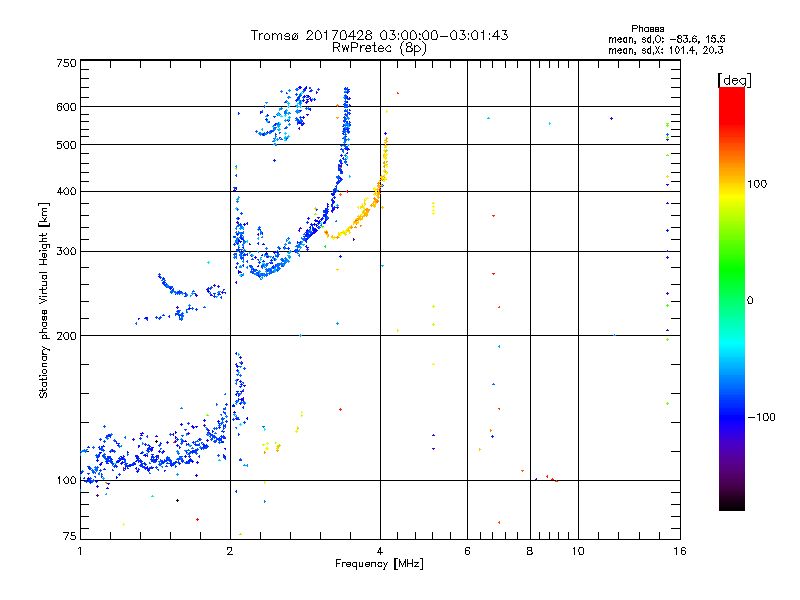Click the '2' frequency axis tick label

pyautogui.click(x=230, y=551)
